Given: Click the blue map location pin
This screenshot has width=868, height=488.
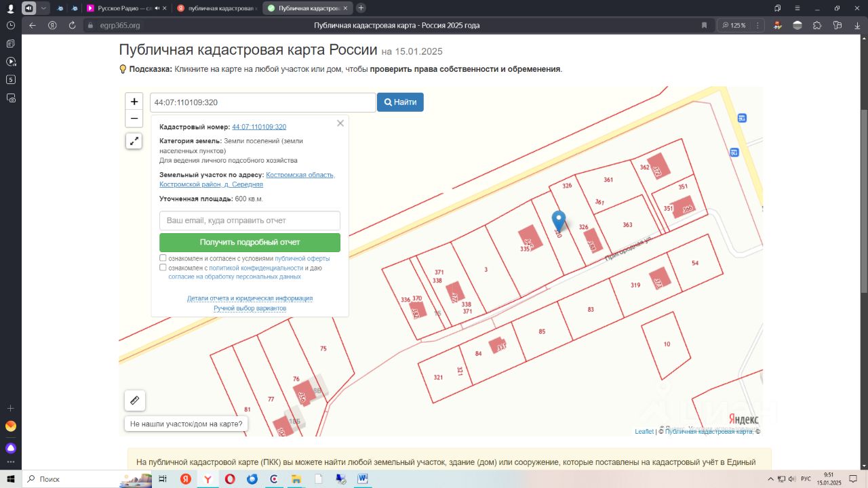Looking at the screenshot, I should click(559, 221).
